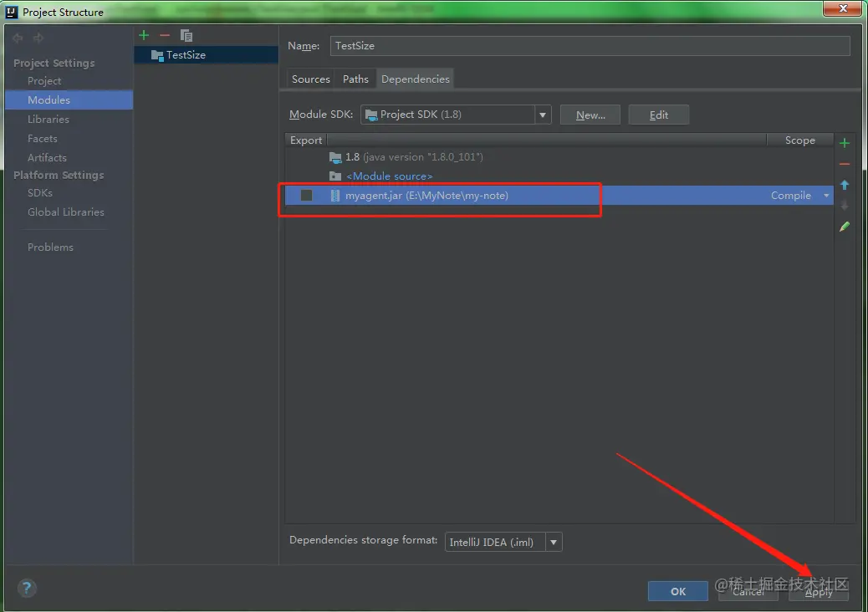The width and height of the screenshot is (868, 612).
Task: Click the New... SDK button
Action: 590,115
